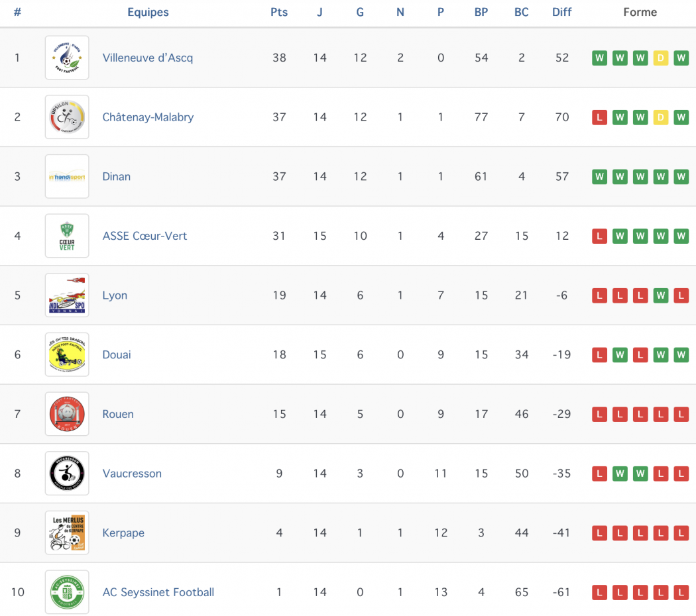Screen dimensions: 696x616
Task: Open the Villeneuve d'Ascq team link
Action: click(x=148, y=58)
